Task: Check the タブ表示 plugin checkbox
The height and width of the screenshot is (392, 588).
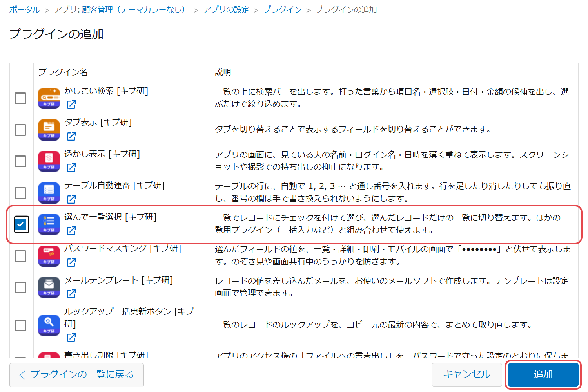Action: [x=20, y=130]
